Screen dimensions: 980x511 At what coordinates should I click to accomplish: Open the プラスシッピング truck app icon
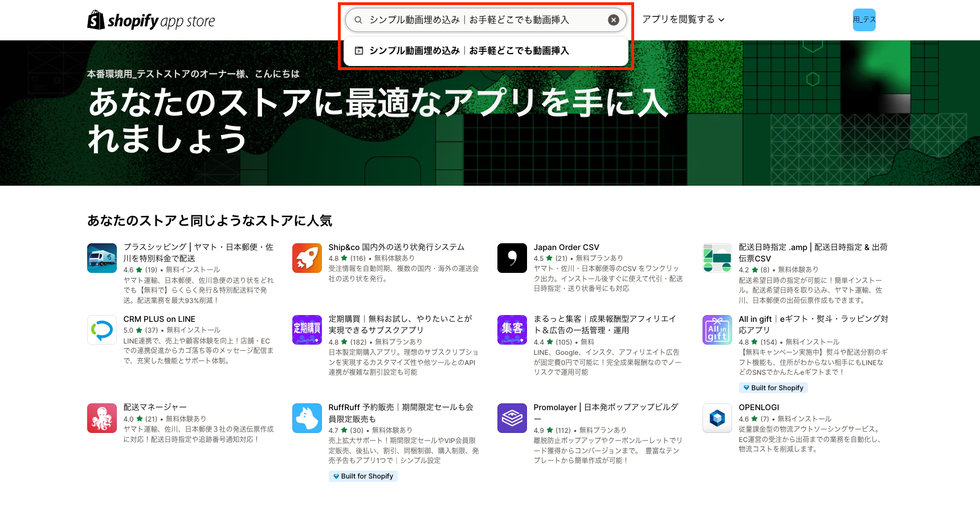(102, 258)
